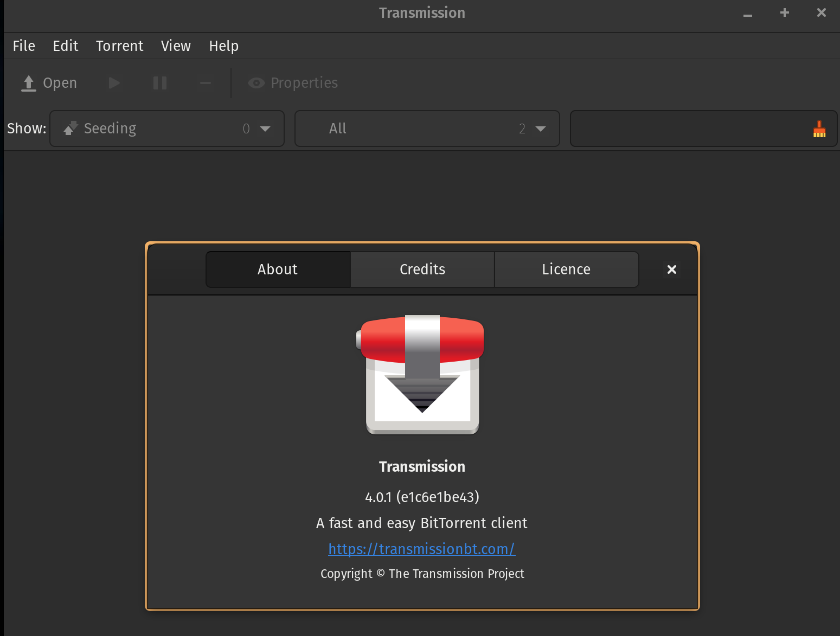Switch to the Credits tab

(x=422, y=269)
